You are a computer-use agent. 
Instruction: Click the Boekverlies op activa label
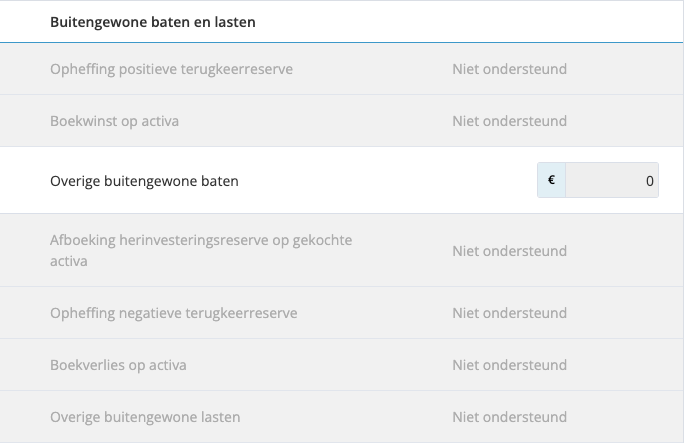118,365
